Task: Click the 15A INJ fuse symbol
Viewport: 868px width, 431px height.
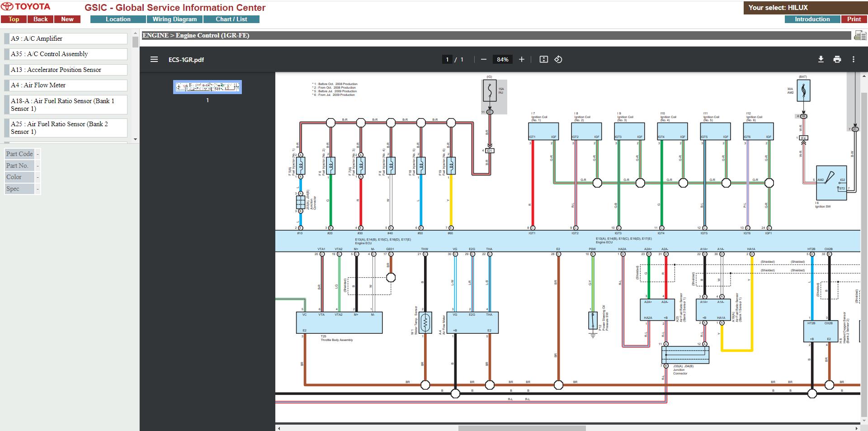Action: (490, 90)
